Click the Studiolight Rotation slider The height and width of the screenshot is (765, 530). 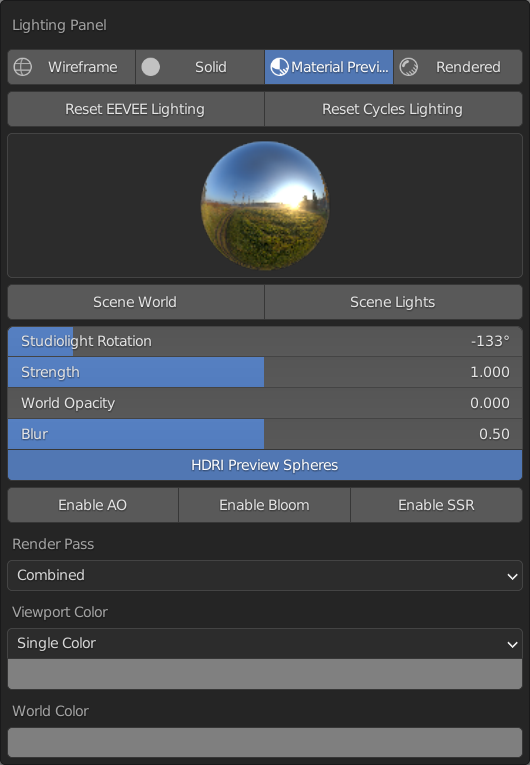(x=265, y=341)
